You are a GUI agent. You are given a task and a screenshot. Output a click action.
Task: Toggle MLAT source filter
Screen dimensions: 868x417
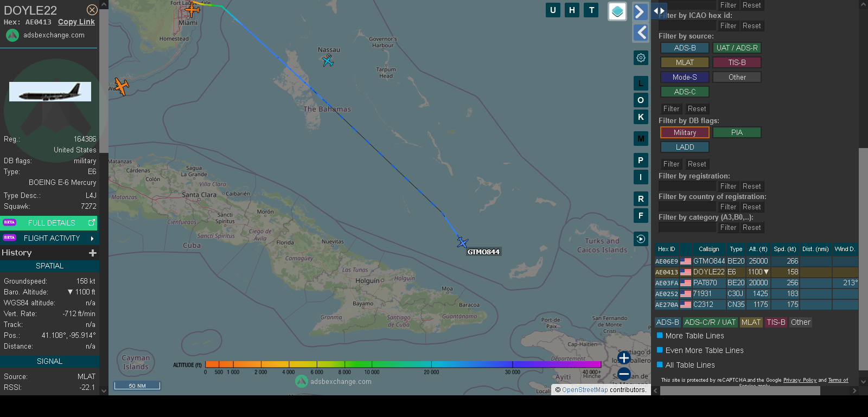[x=685, y=62]
